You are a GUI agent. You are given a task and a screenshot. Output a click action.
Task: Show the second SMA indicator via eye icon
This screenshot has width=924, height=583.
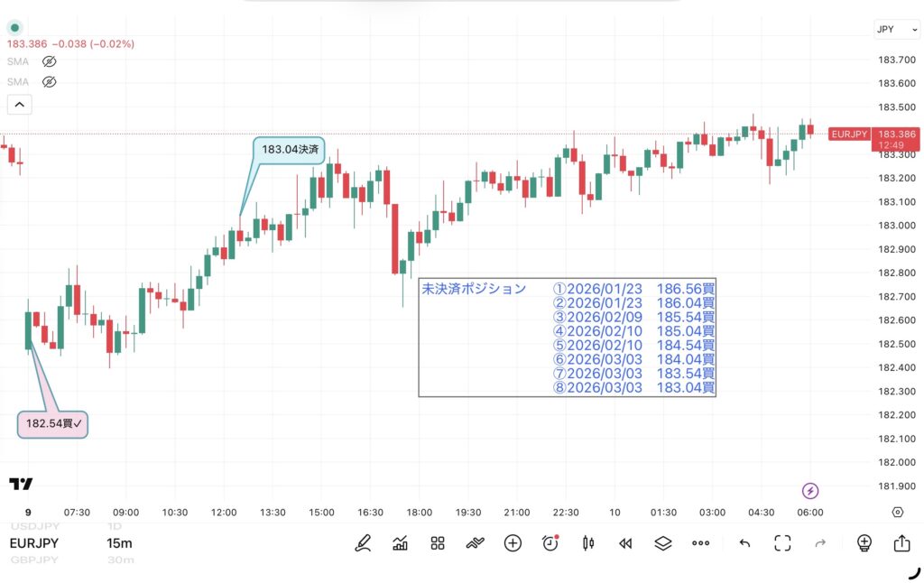pos(50,81)
